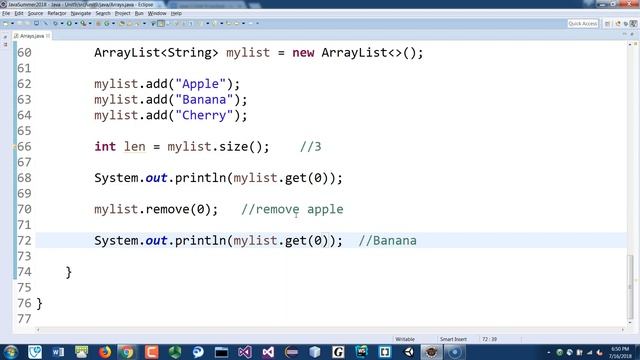This screenshot has height=360, width=640.
Task: Click the monitor-shaped toolbar icon
Action: [x=36, y=23]
